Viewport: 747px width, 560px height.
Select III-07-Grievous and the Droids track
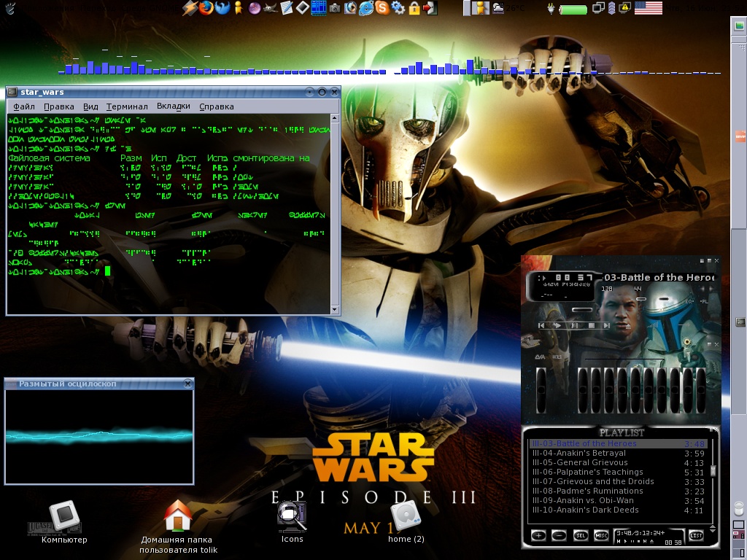[x=618, y=482]
